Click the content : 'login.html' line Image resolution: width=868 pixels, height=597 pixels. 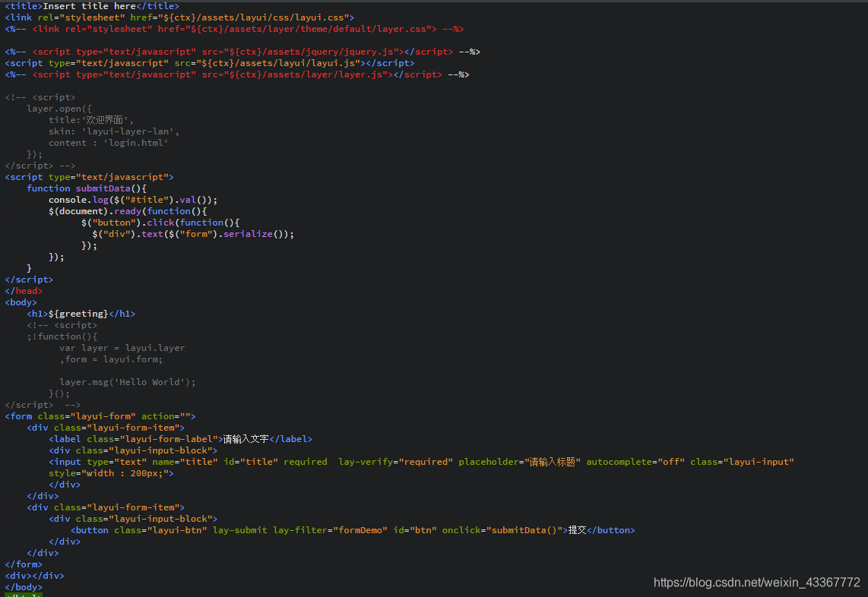click(108, 143)
